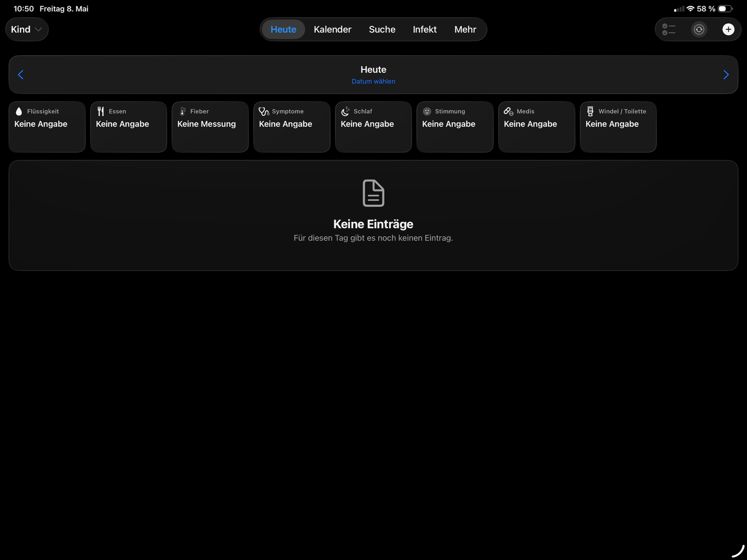Open the checklist icon in top toolbar
The image size is (747, 560).
669,29
